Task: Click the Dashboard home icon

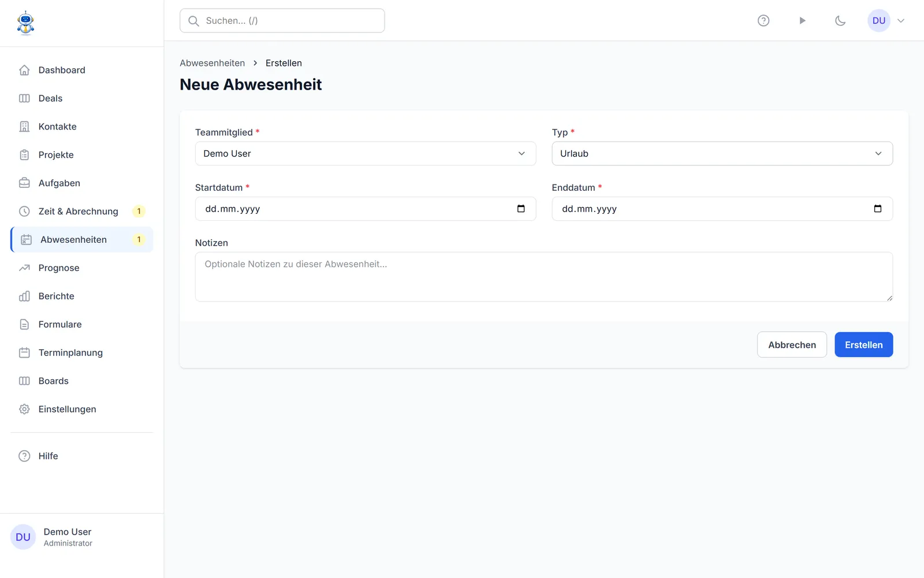Action: point(24,70)
